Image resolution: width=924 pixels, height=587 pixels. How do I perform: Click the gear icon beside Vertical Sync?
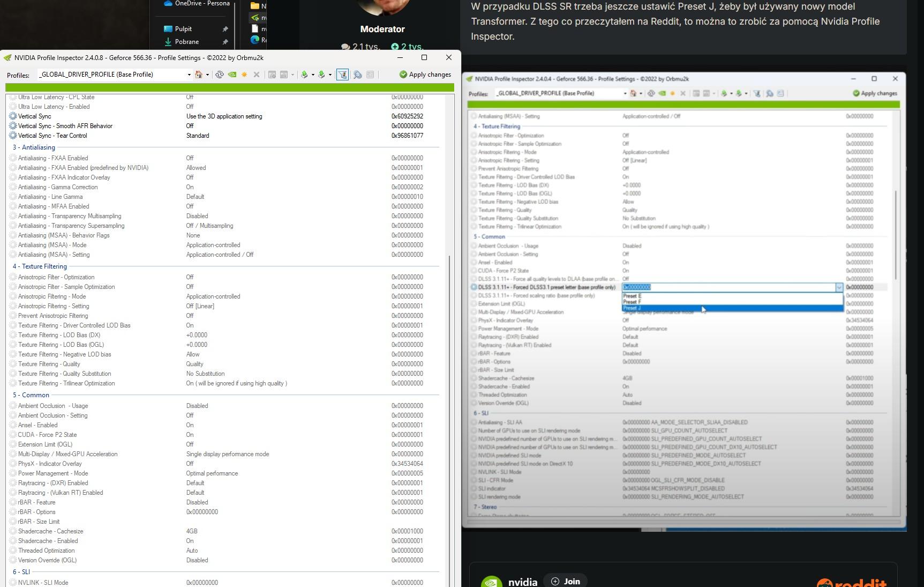click(x=13, y=116)
